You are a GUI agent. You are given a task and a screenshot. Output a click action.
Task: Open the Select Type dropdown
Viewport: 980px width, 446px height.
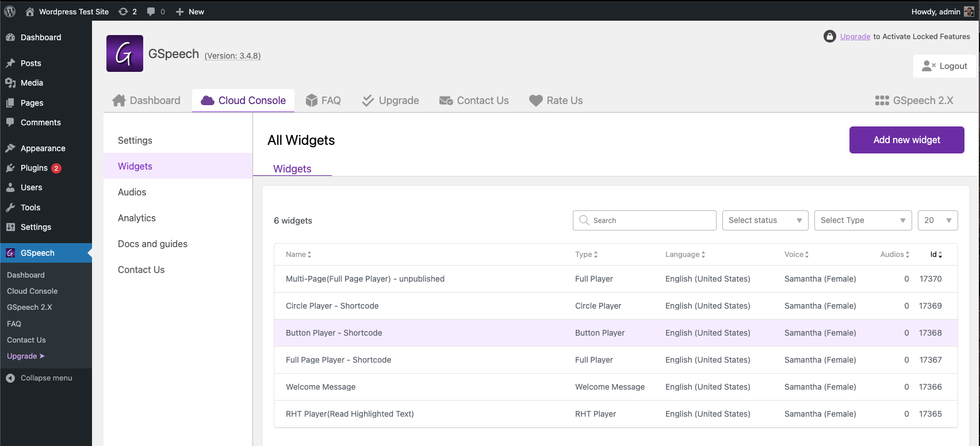[863, 220]
